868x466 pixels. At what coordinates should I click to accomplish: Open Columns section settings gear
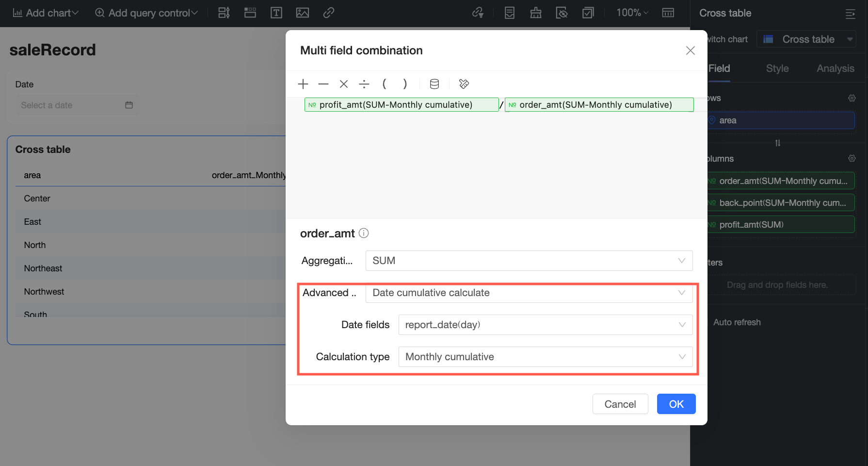[852, 158]
